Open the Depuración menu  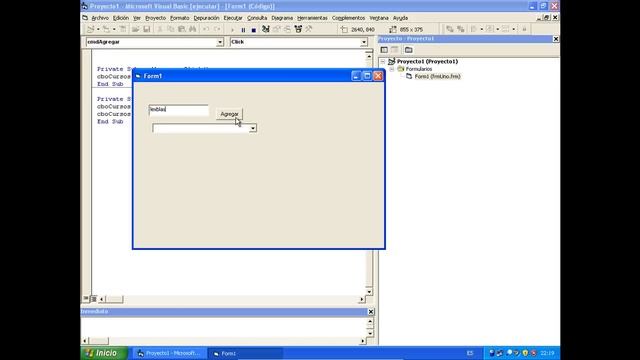point(206,18)
